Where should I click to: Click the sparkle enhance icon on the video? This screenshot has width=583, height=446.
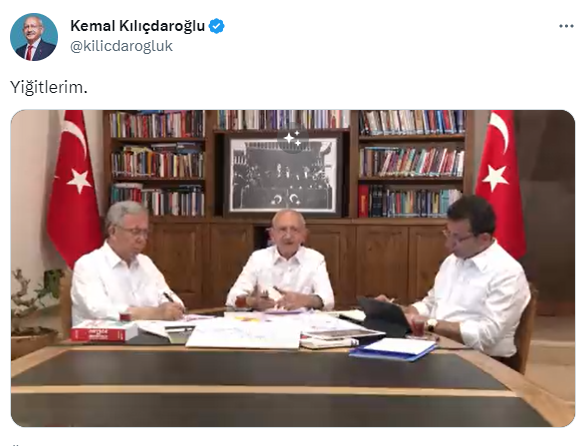[293, 138]
